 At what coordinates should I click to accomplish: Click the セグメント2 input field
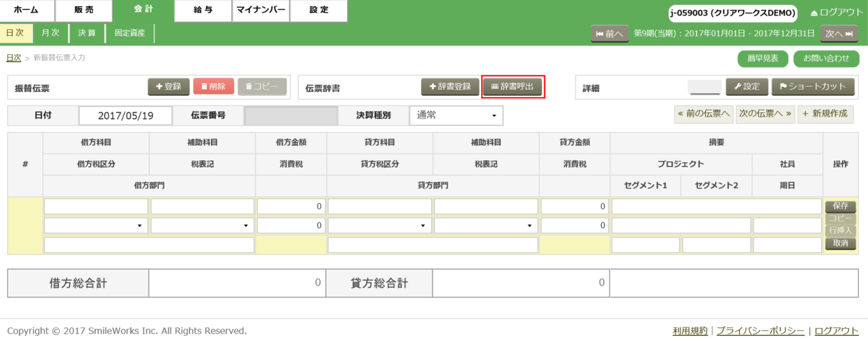pyautogui.click(x=717, y=245)
